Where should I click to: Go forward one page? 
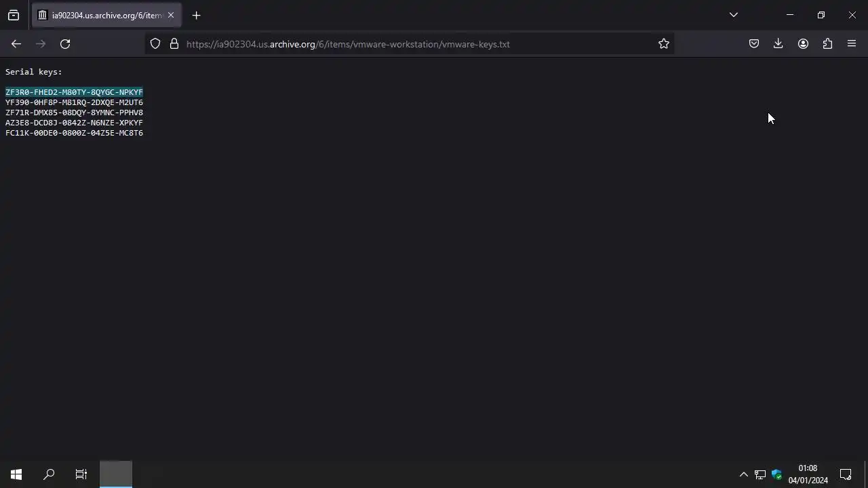tap(41, 43)
